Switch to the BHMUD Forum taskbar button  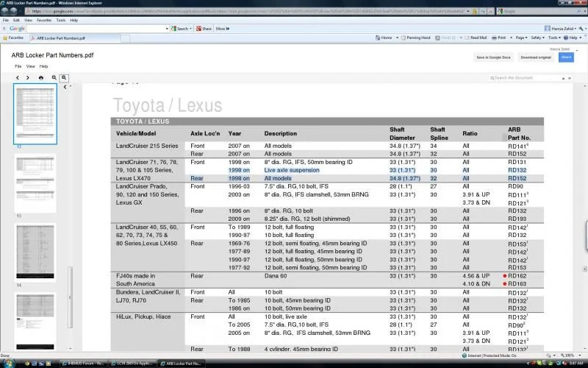click(x=83, y=363)
